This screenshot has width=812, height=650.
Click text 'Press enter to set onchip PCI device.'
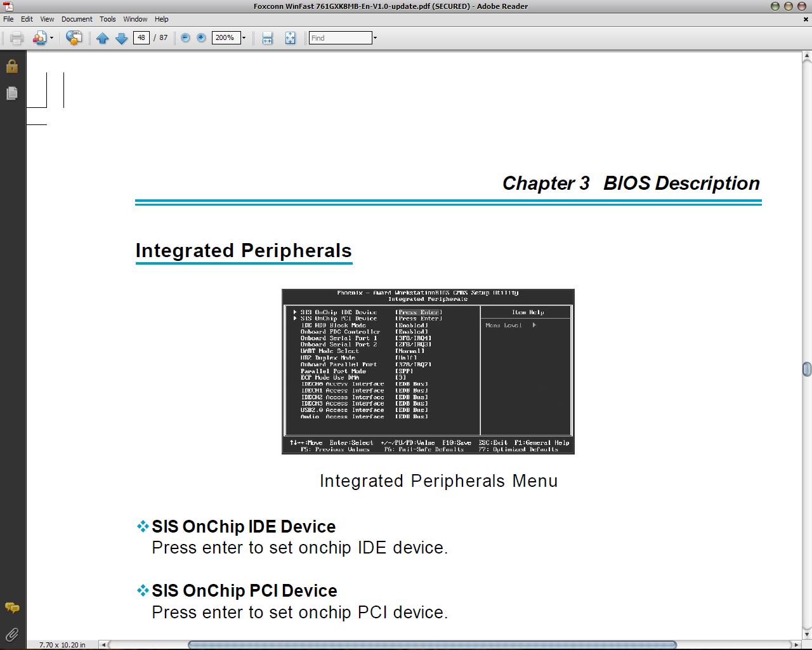tap(300, 613)
